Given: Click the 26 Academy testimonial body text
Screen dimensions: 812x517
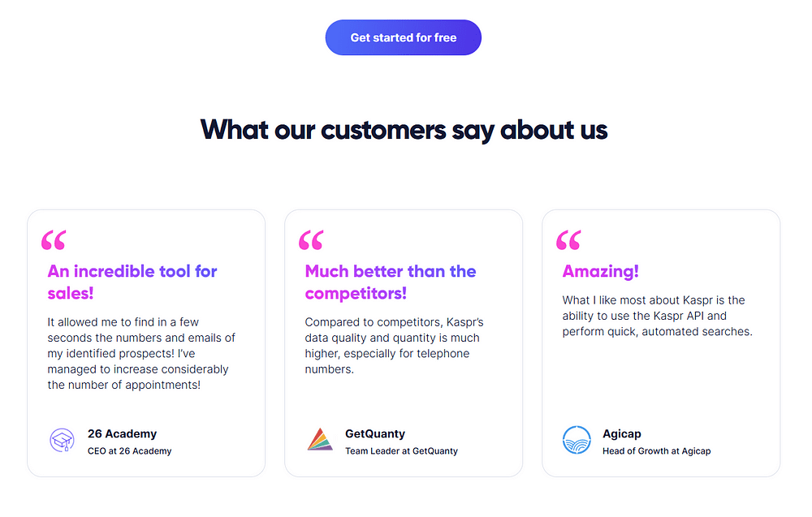Looking at the screenshot, I should 141,354.
